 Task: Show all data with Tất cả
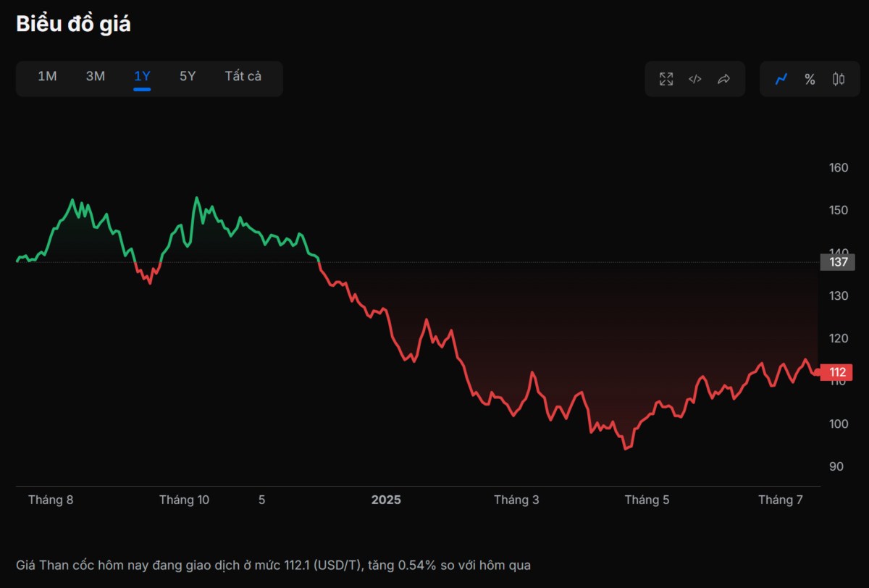pos(243,76)
